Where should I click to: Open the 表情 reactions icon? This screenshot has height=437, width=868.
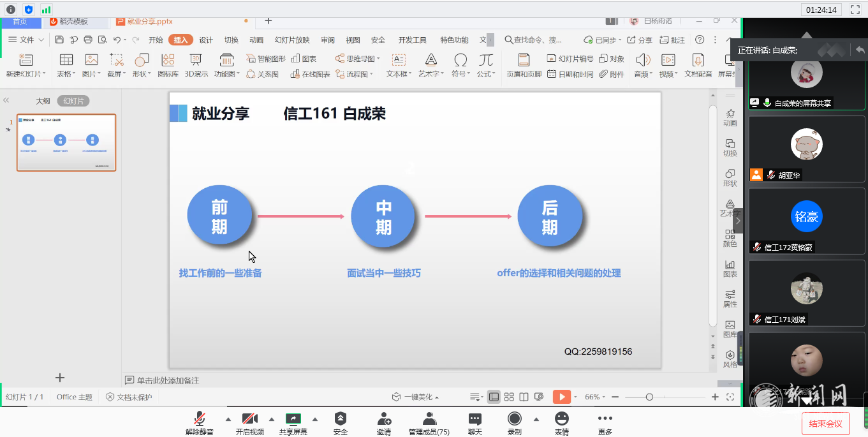pos(561,419)
